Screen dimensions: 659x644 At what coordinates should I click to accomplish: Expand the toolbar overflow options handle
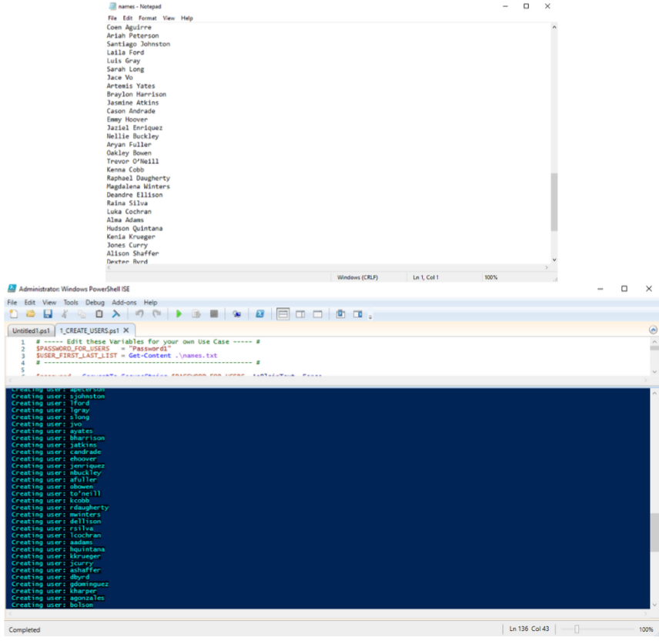coord(370,316)
